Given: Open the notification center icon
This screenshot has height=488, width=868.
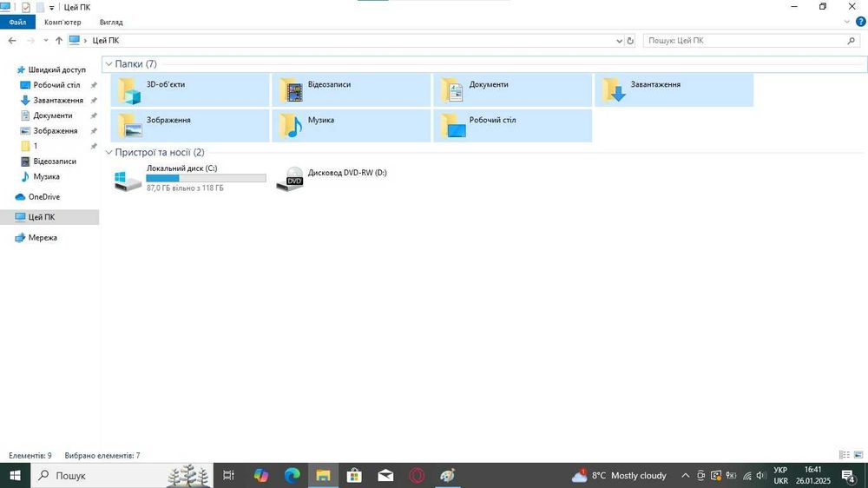Looking at the screenshot, I should click(x=849, y=475).
